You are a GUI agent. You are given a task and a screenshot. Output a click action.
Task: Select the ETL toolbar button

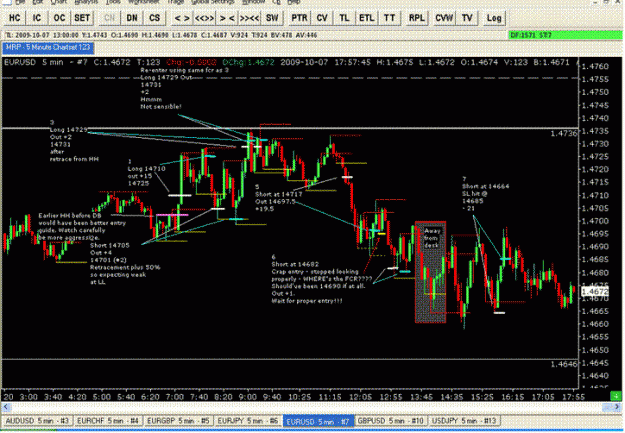[366, 18]
